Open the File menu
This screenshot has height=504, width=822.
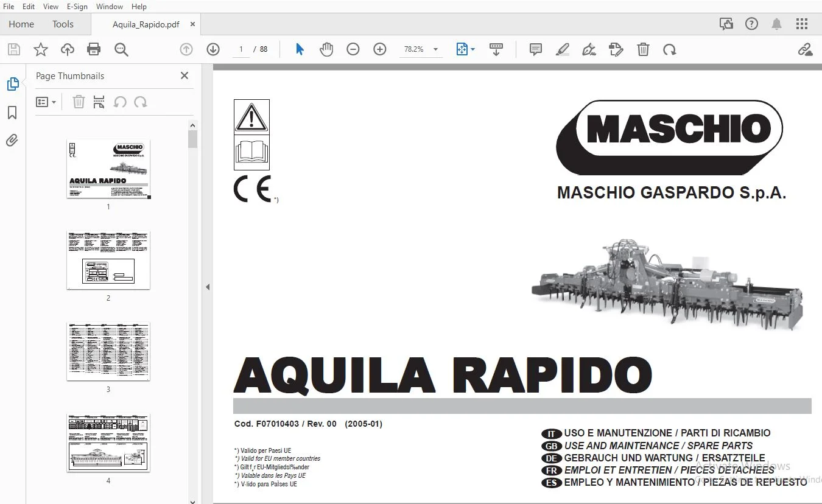(9, 6)
